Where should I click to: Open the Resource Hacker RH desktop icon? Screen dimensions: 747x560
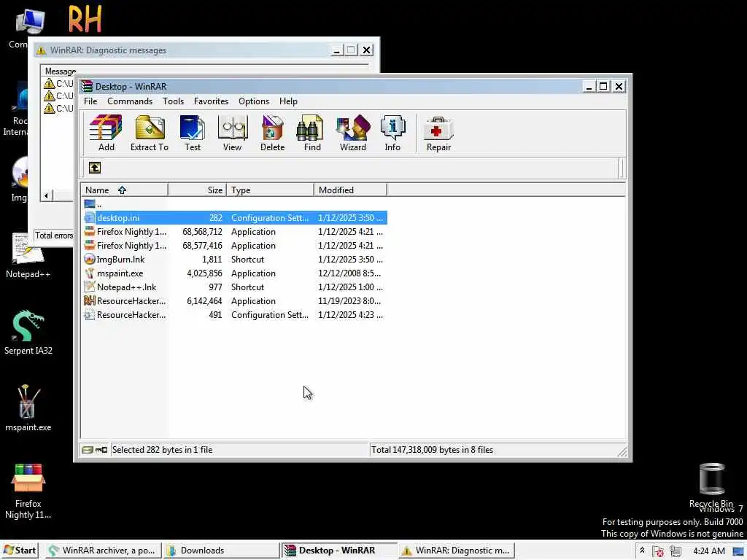85,18
